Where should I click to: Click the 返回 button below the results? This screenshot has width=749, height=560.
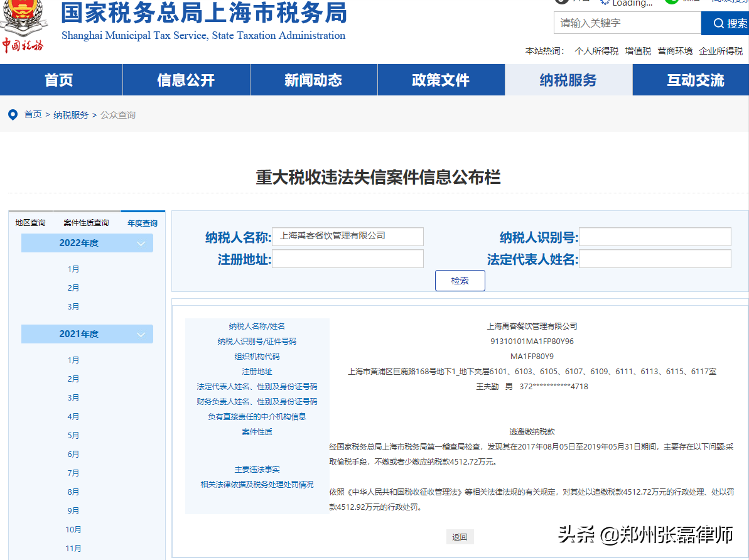tap(460, 537)
